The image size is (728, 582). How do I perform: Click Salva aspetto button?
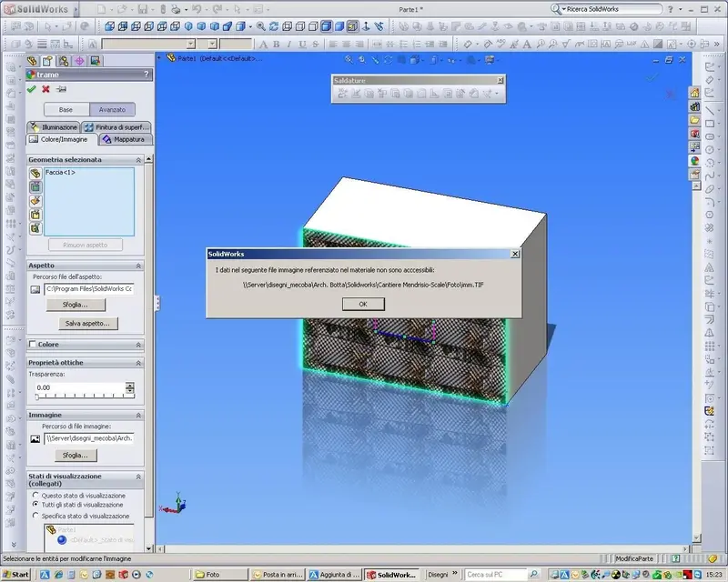coord(88,324)
